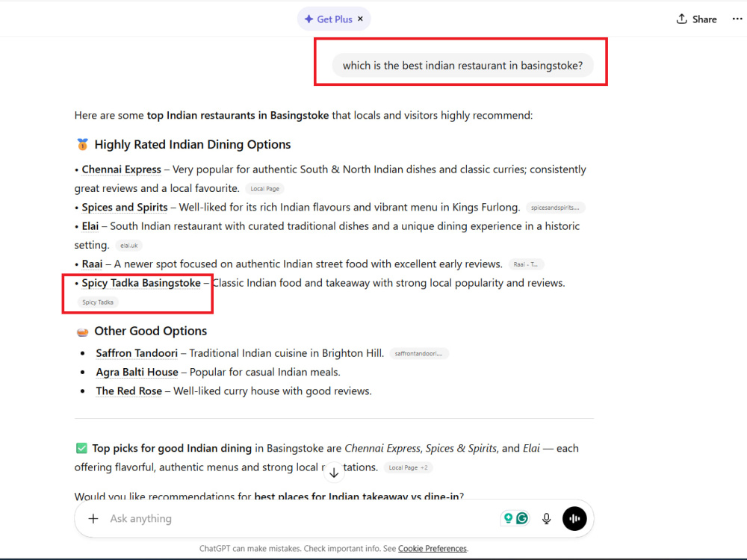Click the Local Page +2 sources chip
Screen dimensions: 747x560
(408, 467)
